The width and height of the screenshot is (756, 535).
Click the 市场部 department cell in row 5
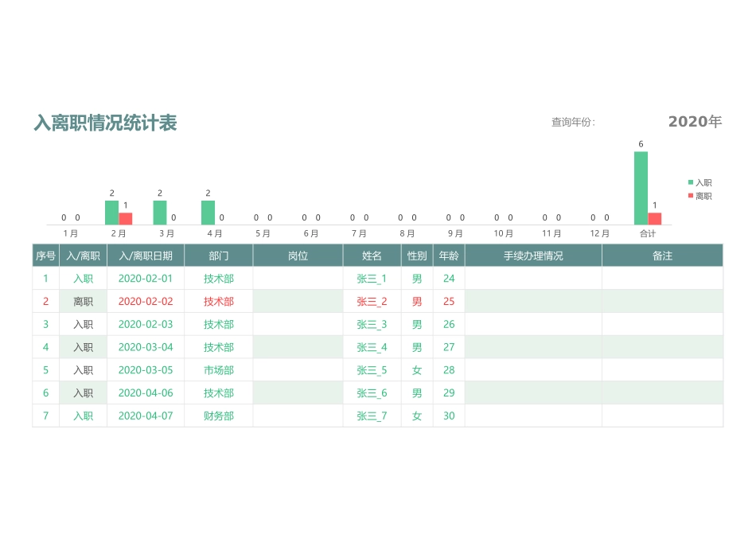point(219,370)
